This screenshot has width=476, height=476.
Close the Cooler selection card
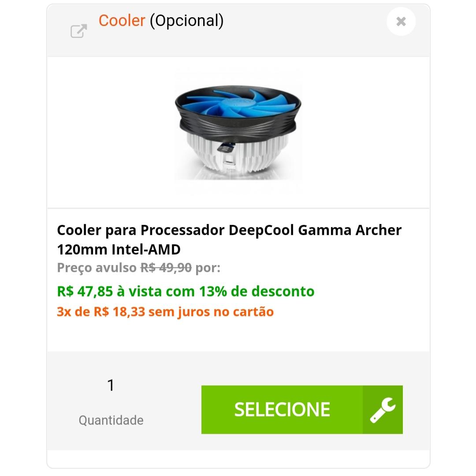[x=401, y=22]
